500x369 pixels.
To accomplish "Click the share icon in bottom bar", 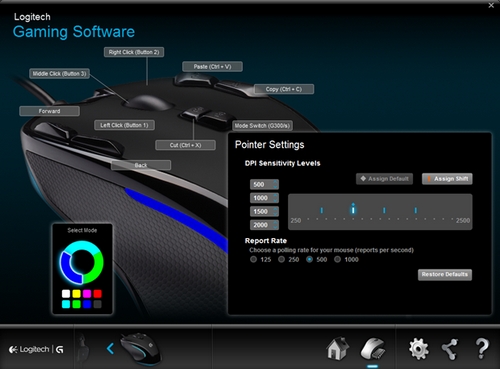I will 450,349.
